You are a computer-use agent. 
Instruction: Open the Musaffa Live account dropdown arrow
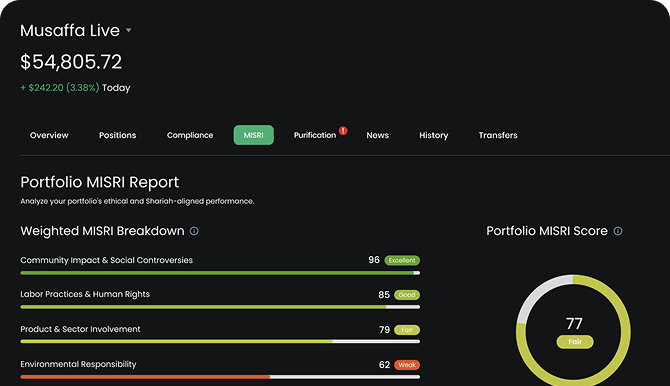129,31
